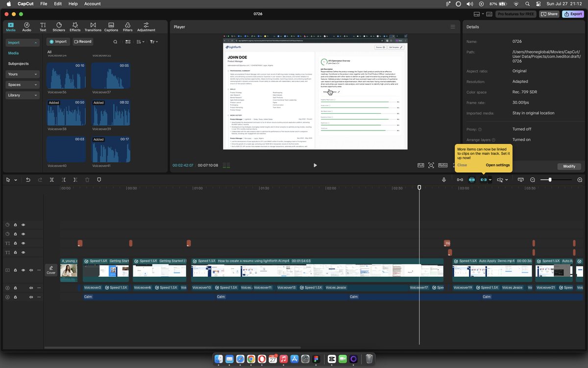588x368 pixels.
Task: Expand the Spaces section
Action: (23, 85)
